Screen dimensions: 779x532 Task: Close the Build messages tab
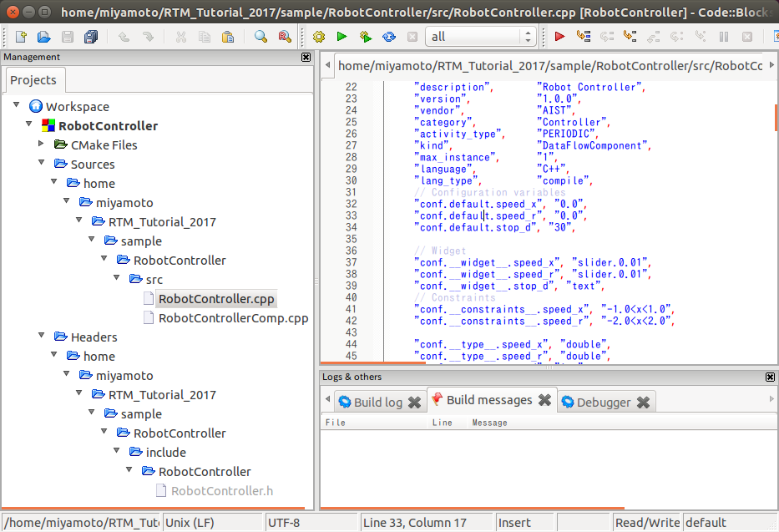click(x=544, y=400)
